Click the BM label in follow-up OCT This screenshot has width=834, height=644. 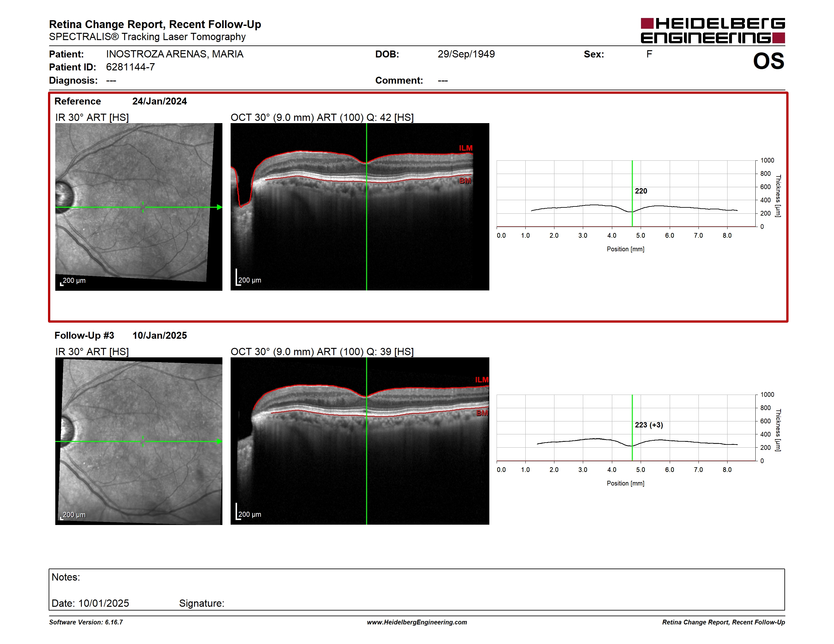482,413
